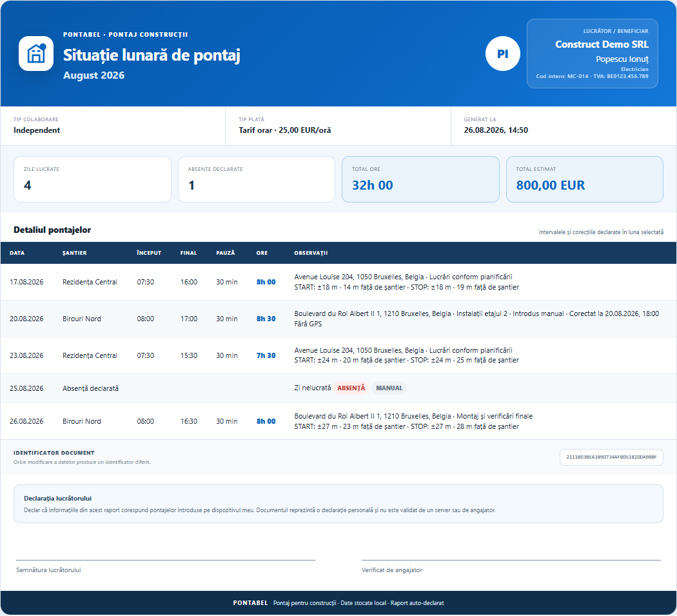This screenshot has height=616, width=677.
Task: Click 7h 30 hours for 23.08.2026
Action: click(266, 355)
